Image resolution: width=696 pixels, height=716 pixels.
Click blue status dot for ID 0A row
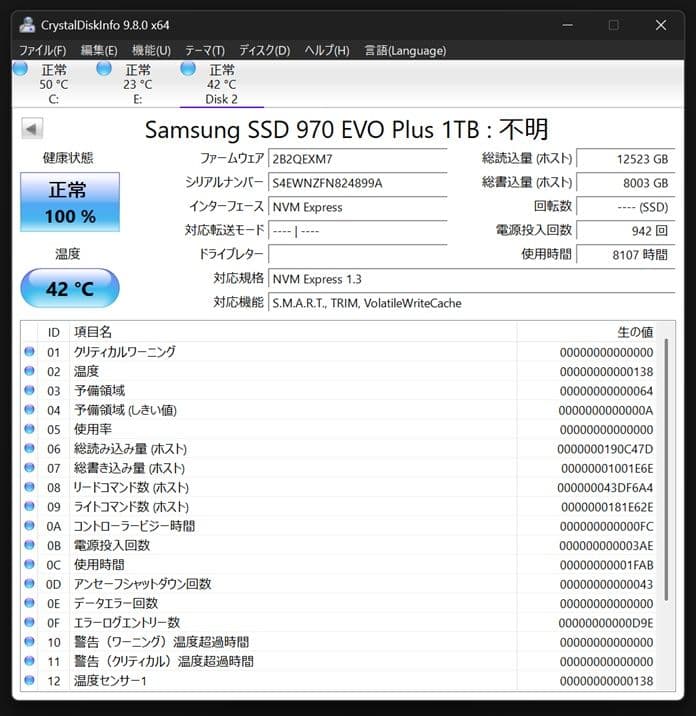pos(29,526)
